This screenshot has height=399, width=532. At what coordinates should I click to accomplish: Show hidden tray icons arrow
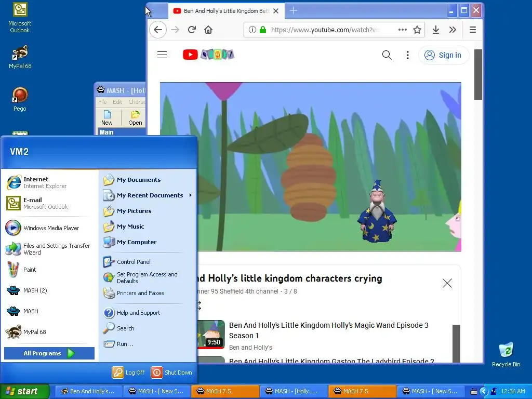point(484,392)
